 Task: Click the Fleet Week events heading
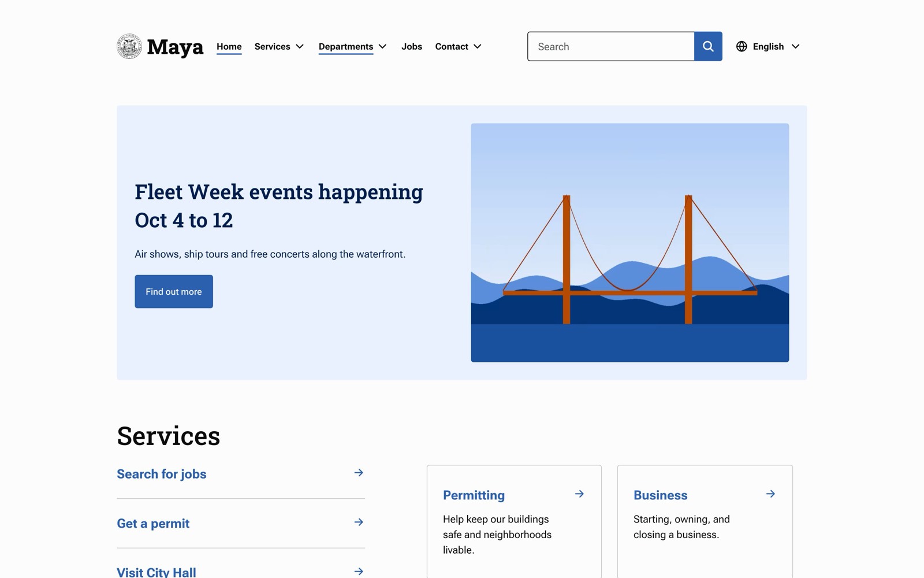[279, 206]
